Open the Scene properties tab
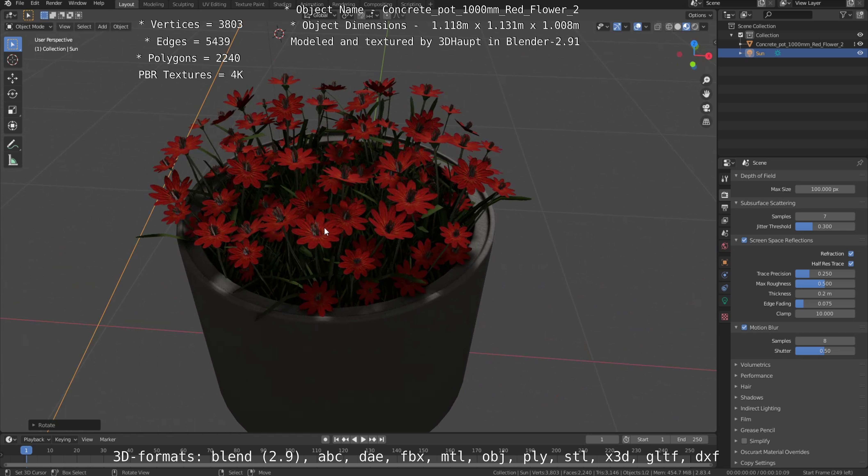The width and height of the screenshot is (868, 476). click(724, 233)
